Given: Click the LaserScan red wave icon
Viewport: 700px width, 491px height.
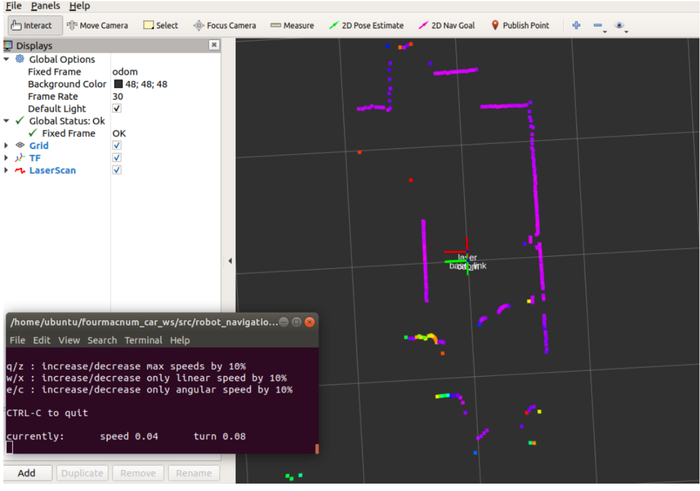Looking at the screenshot, I should pos(20,170).
